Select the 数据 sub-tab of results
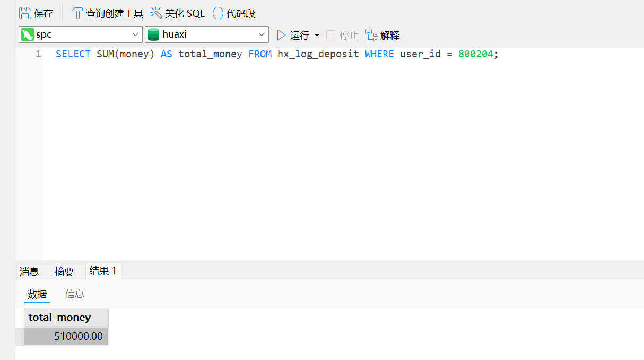Image resolution: width=644 pixels, height=360 pixels. pos(37,294)
